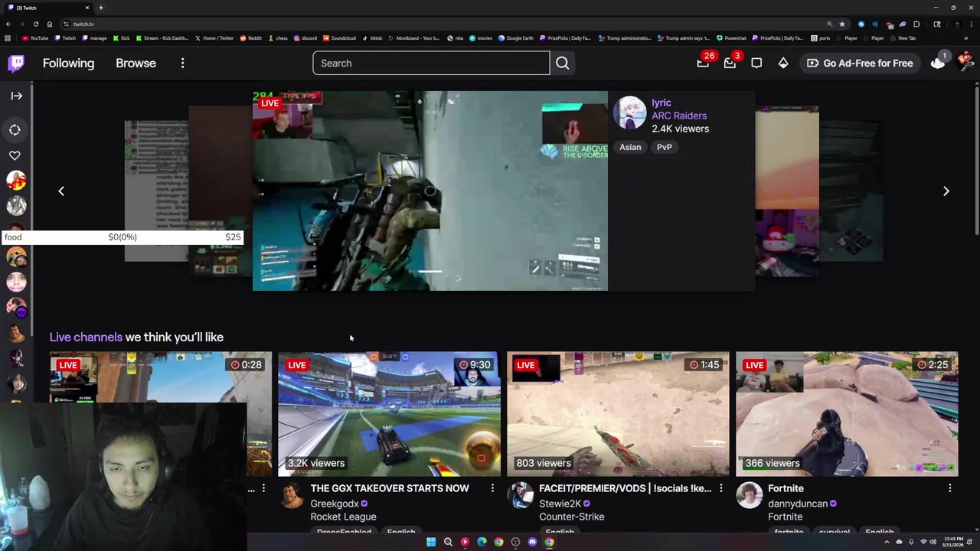980x551 pixels.
Task: Reload the page with browser refresh icon
Action: coord(36,24)
